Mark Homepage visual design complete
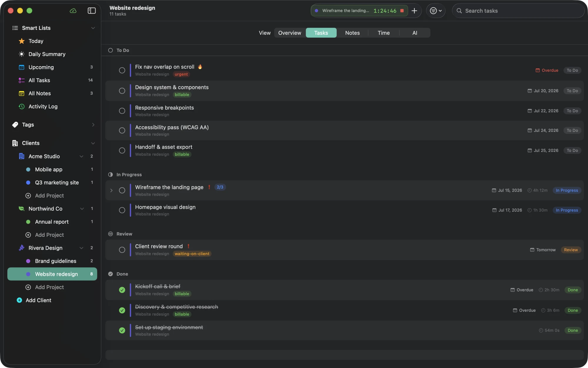This screenshot has height=368, width=588. (122, 210)
